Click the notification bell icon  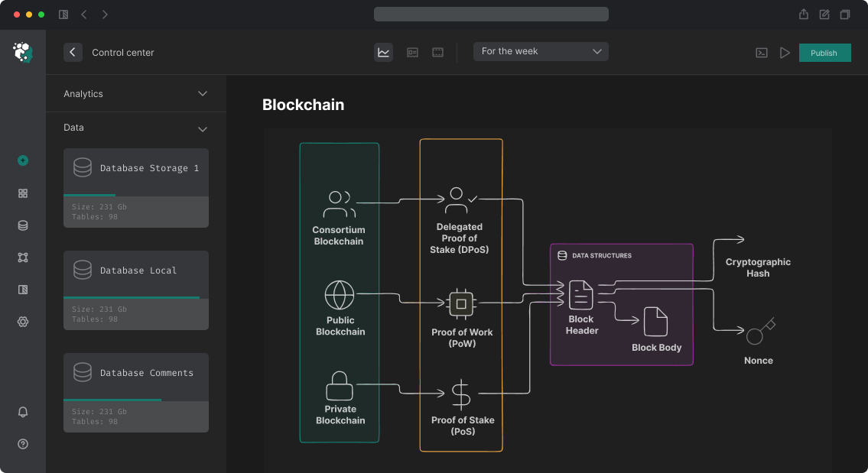point(23,412)
